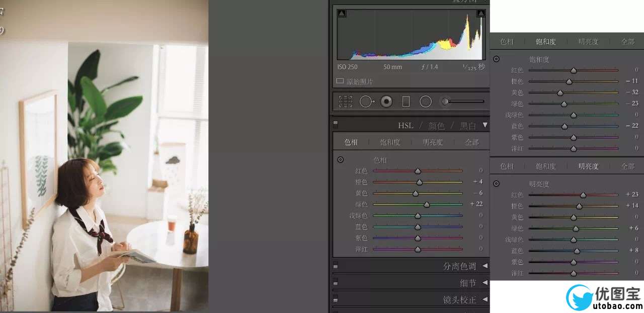Click luminance value '+ 6' for 绿色
644x313 pixels.
633,228
